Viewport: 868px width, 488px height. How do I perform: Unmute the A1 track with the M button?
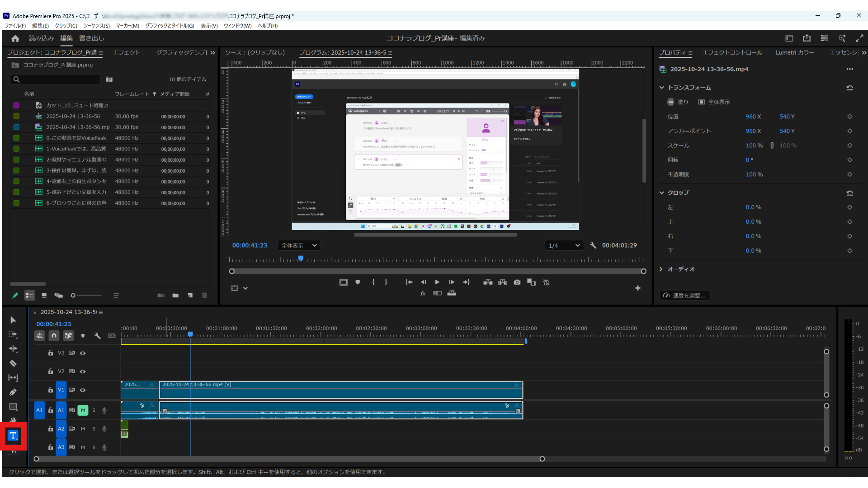(x=83, y=410)
